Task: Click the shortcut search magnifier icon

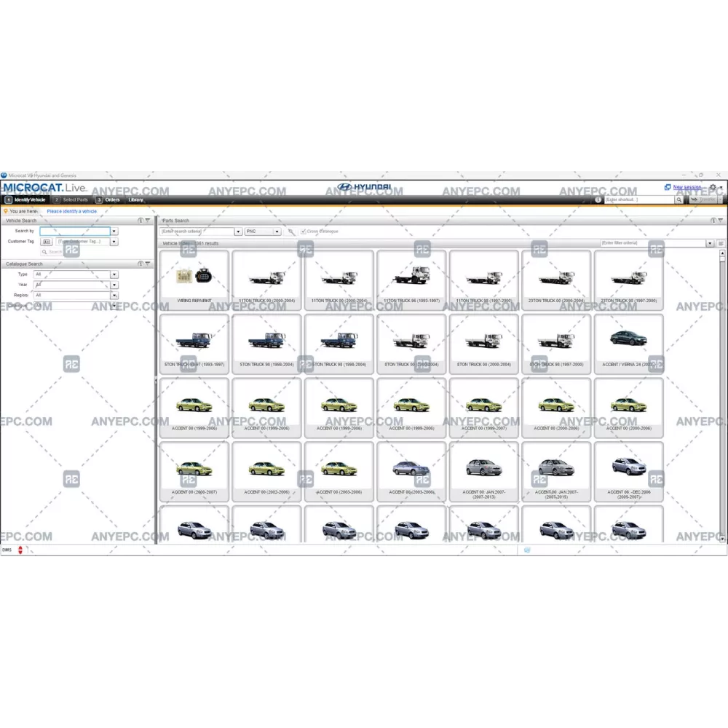Action: 678,199
